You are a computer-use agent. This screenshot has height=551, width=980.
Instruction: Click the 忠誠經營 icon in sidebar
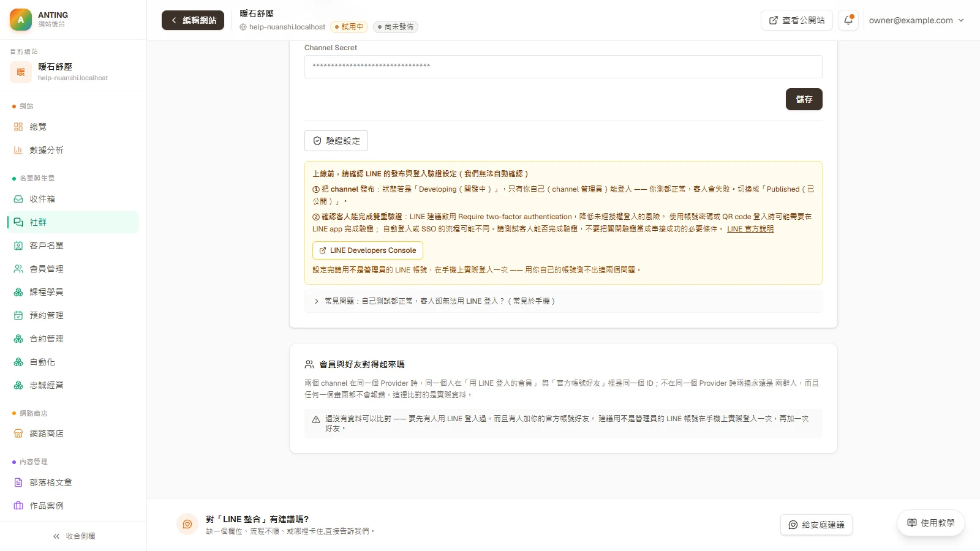(18, 386)
